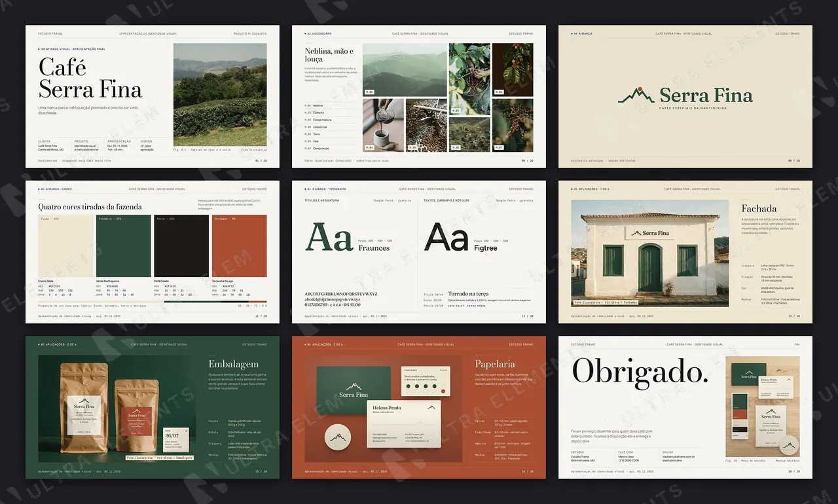The height and width of the screenshot is (504, 838).
Task: Click the mountain icon in the Serra Fina logo slide
Action: coord(636,96)
